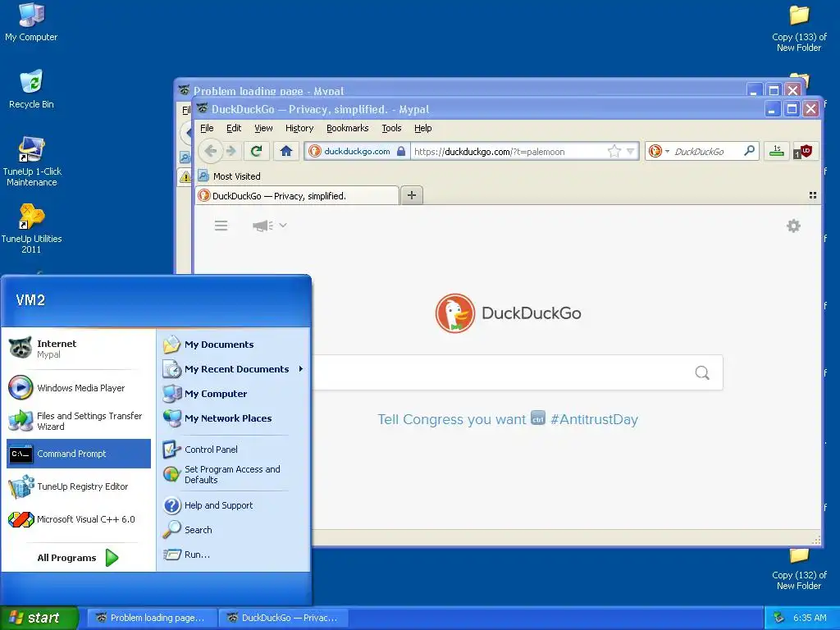The image size is (840, 630).
Task: Open Help and Support
Action: click(x=234, y=505)
